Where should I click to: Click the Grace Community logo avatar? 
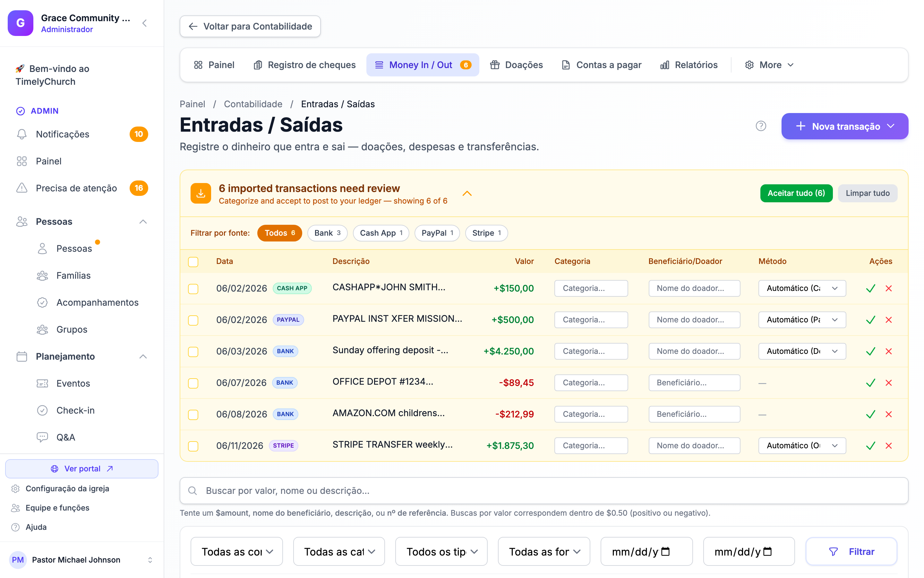[x=21, y=23]
